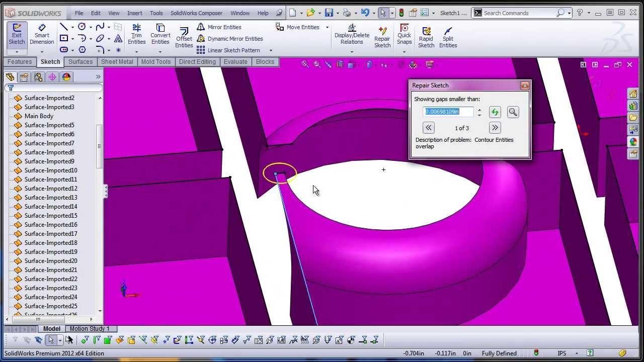This screenshot has height=362, width=644.
Task: Click the Rapid Sketch tool
Action: 426,38
